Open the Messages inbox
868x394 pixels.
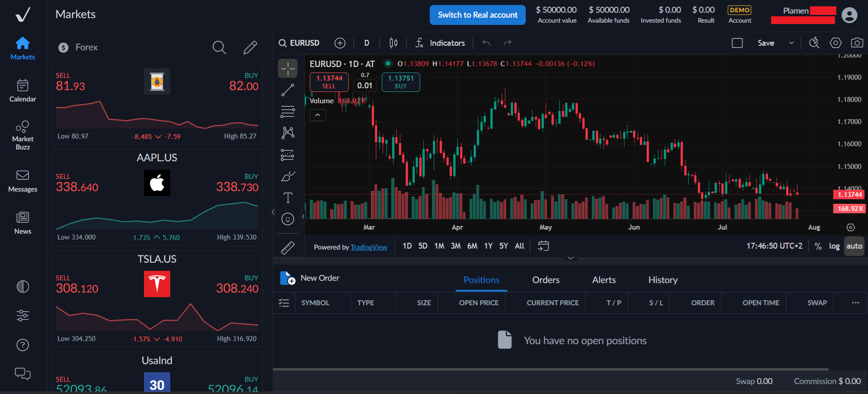tap(23, 181)
